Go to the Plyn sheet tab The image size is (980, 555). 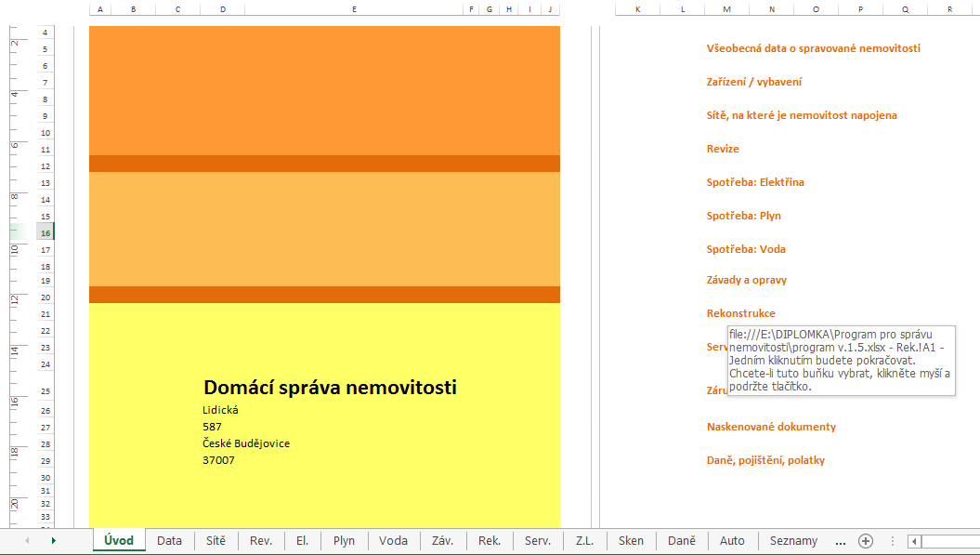pos(344,541)
